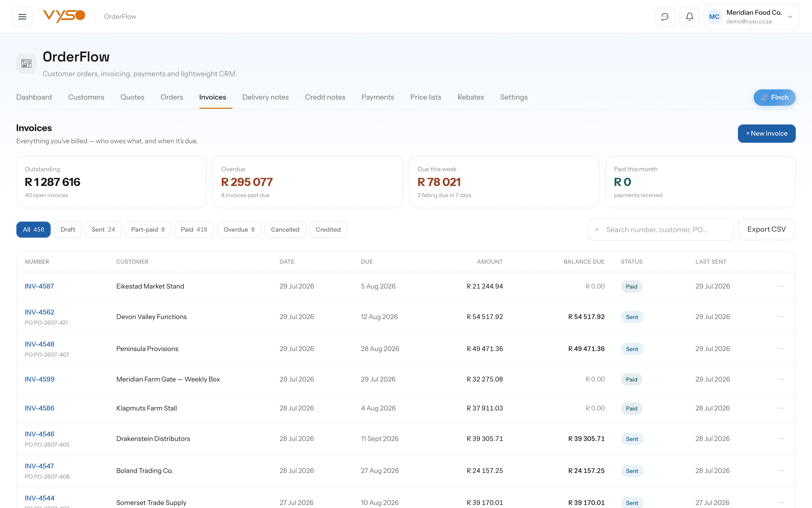Viewport: 812px width, 508px height.
Task: Click customer Peninsula Provisions
Action: click(x=147, y=349)
